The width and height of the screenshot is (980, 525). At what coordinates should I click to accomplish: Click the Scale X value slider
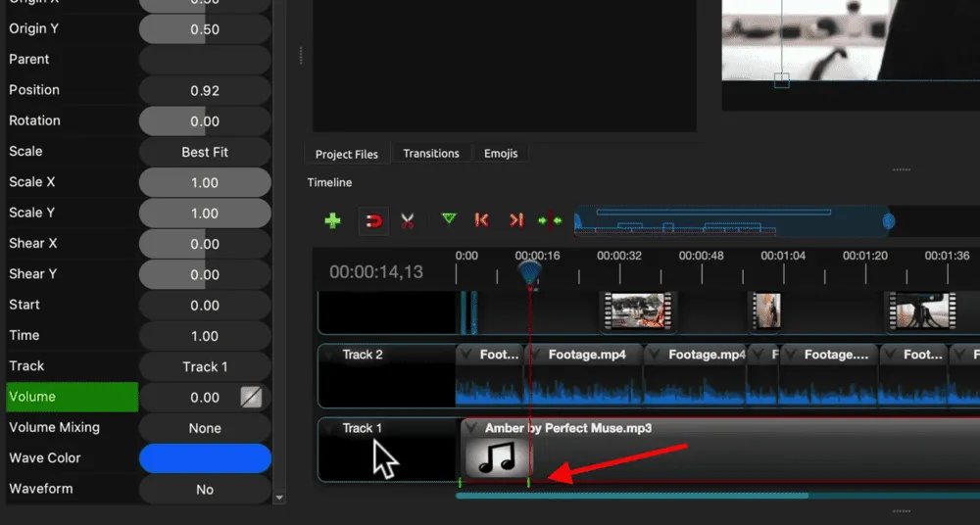click(205, 182)
